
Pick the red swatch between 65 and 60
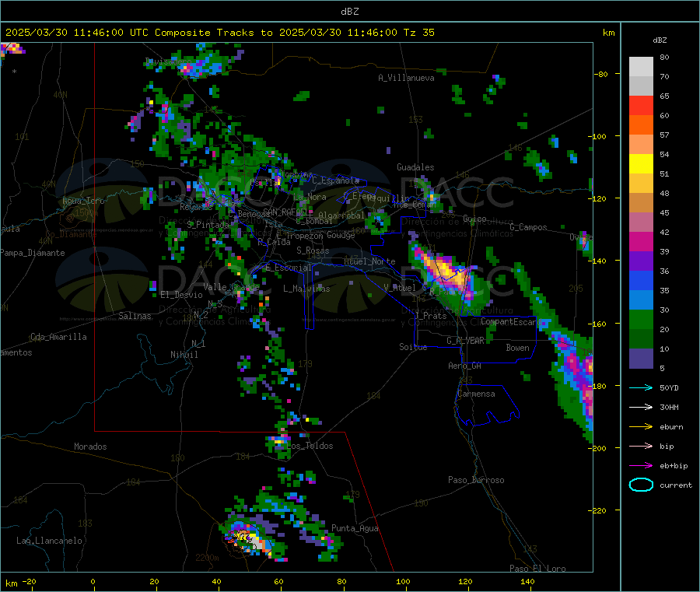point(641,106)
